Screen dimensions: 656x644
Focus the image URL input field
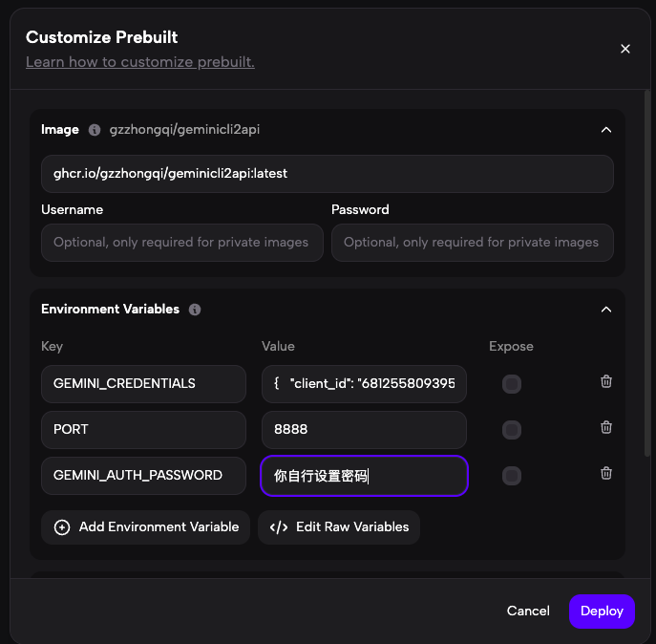pos(327,174)
